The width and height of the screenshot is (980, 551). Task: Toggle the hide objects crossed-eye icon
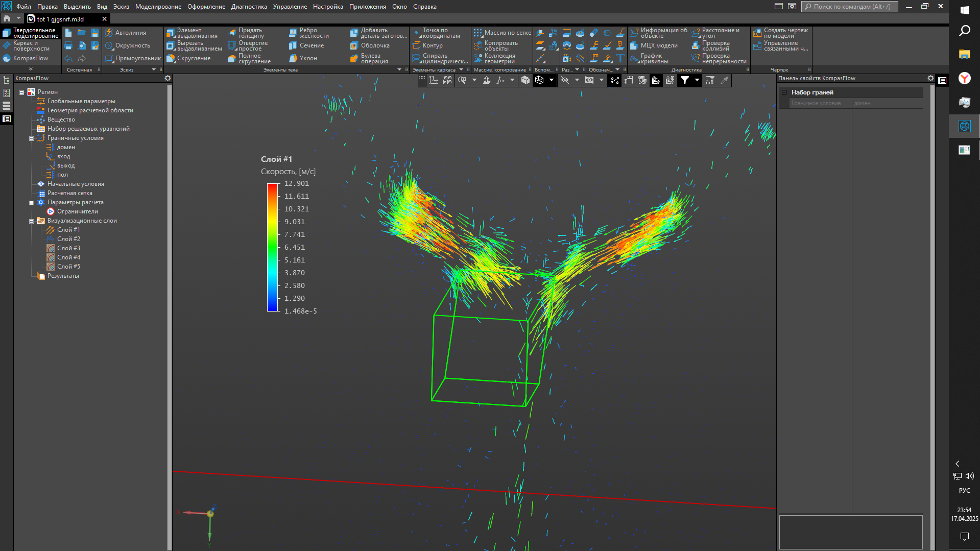[564, 80]
